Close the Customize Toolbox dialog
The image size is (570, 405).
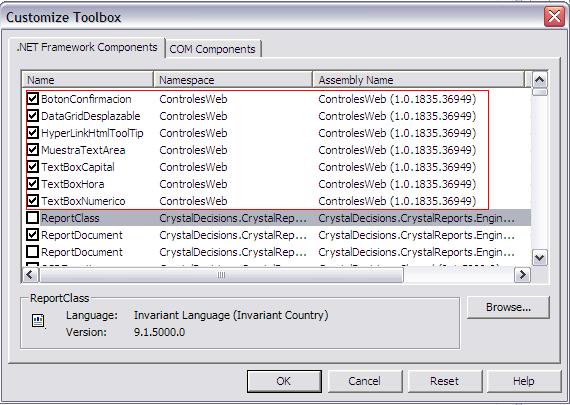click(x=554, y=17)
